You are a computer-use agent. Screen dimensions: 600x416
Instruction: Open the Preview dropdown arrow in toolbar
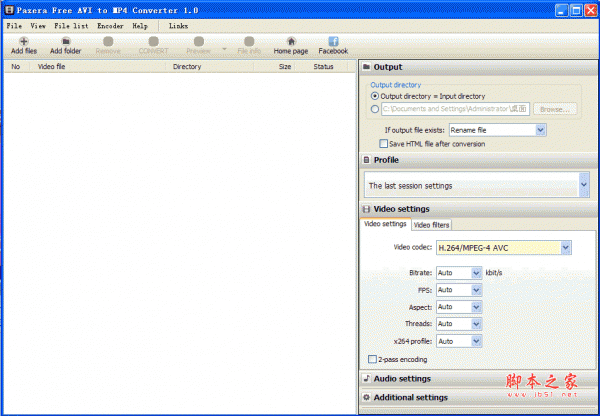225,49
